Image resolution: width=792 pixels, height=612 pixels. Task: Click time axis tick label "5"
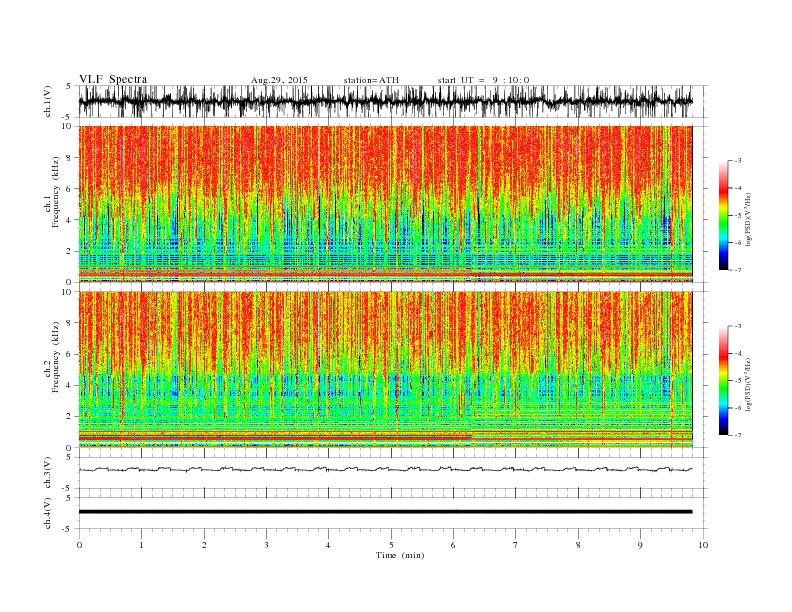point(391,545)
